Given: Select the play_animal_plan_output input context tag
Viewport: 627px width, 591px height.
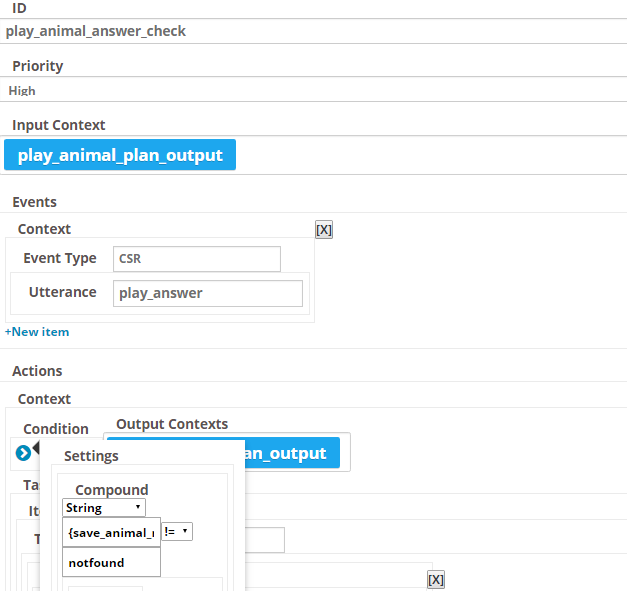Looking at the screenshot, I should [120, 155].
